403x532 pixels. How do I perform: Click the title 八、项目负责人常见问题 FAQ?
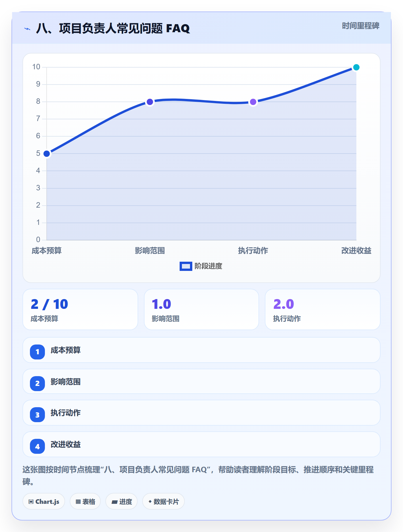point(113,28)
